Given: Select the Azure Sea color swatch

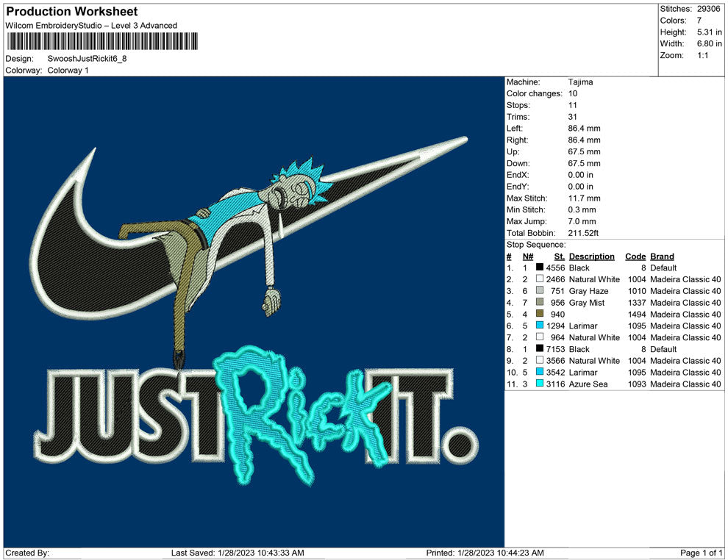Looking at the screenshot, I should point(540,384).
